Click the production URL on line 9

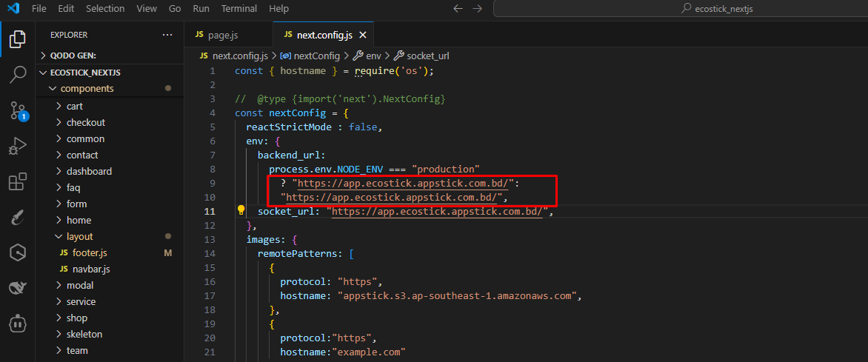(404, 183)
